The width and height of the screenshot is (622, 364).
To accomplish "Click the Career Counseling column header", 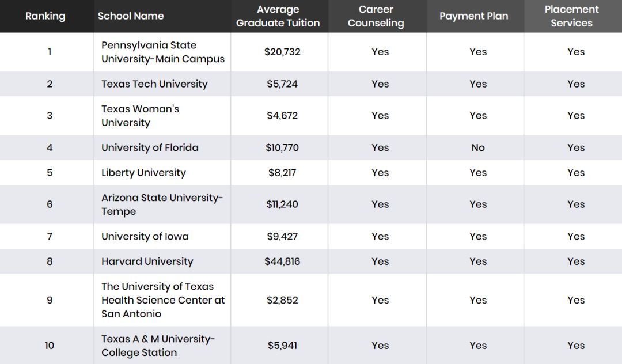I will (376, 16).
